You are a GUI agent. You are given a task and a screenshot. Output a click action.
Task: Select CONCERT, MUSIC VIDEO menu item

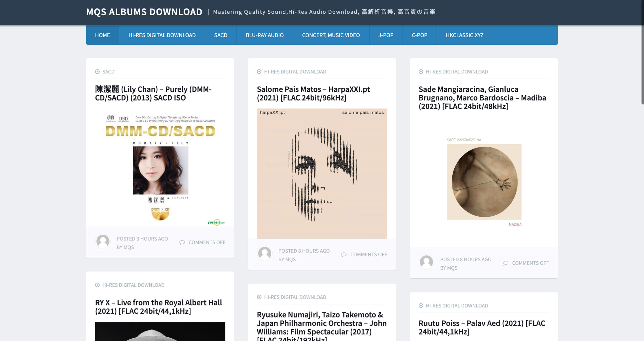point(331,35)
